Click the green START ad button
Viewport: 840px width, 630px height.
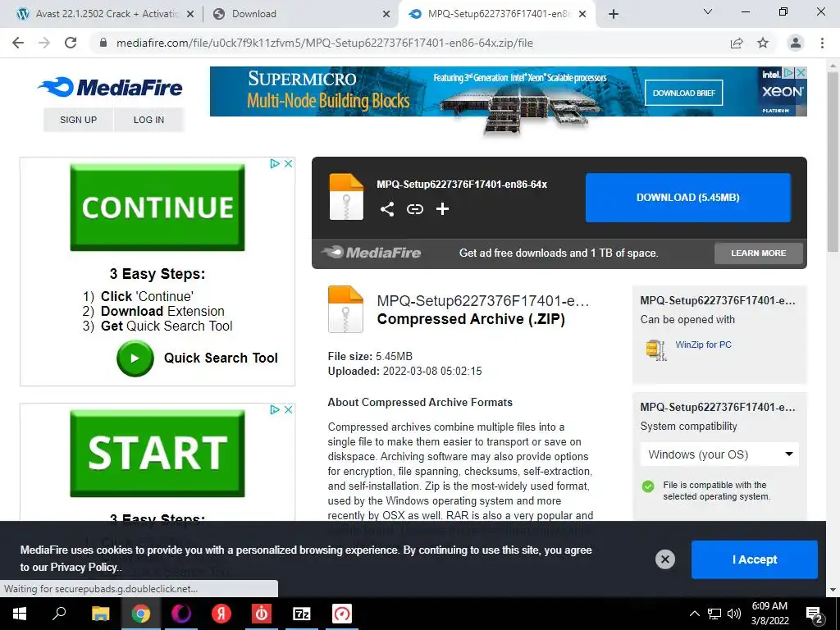pyautogui.click(x=157, y=453)
